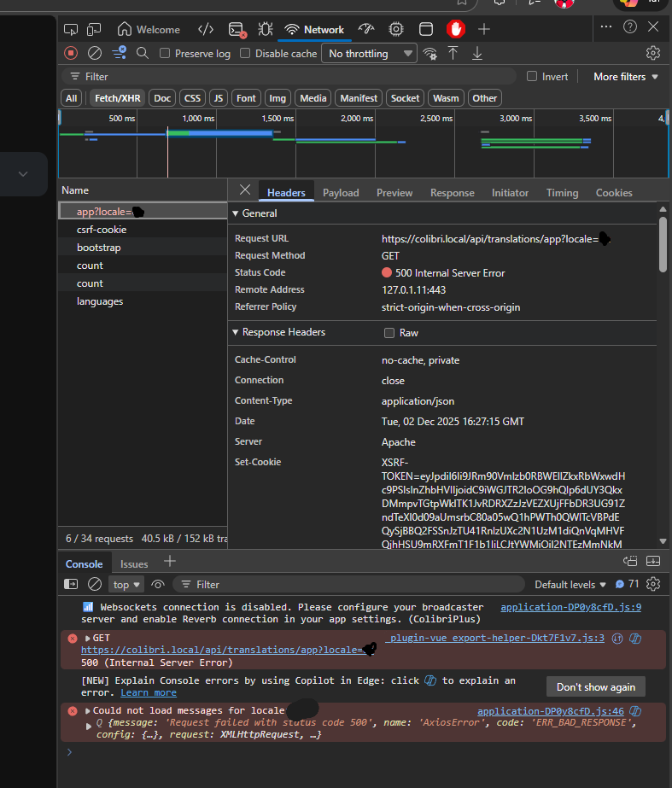Open the network search magnifier
Viewport: 672px width, 788px height.
pyautogui.click(x=143, y=53)
